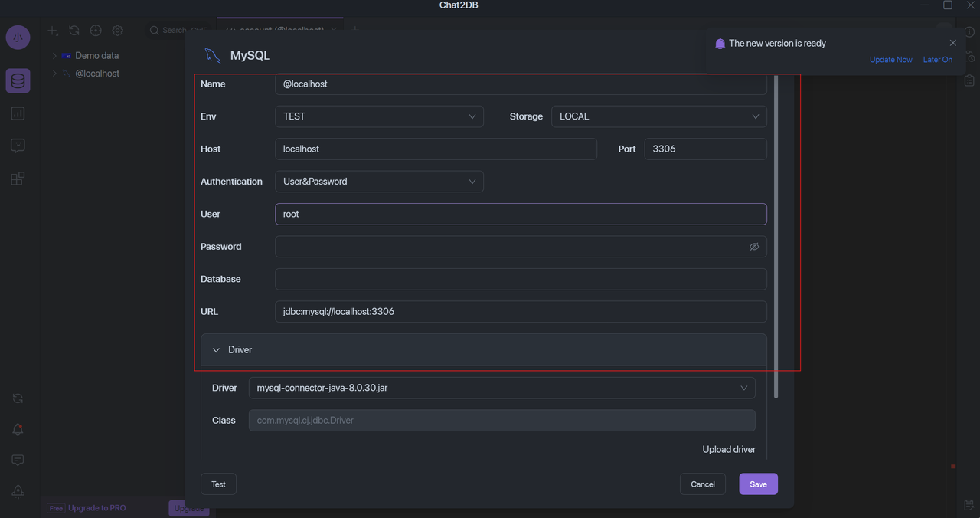This screenshot has width=980, height=518.
Task: Open the notification bell with red dot
Action: tap(18, 429)
